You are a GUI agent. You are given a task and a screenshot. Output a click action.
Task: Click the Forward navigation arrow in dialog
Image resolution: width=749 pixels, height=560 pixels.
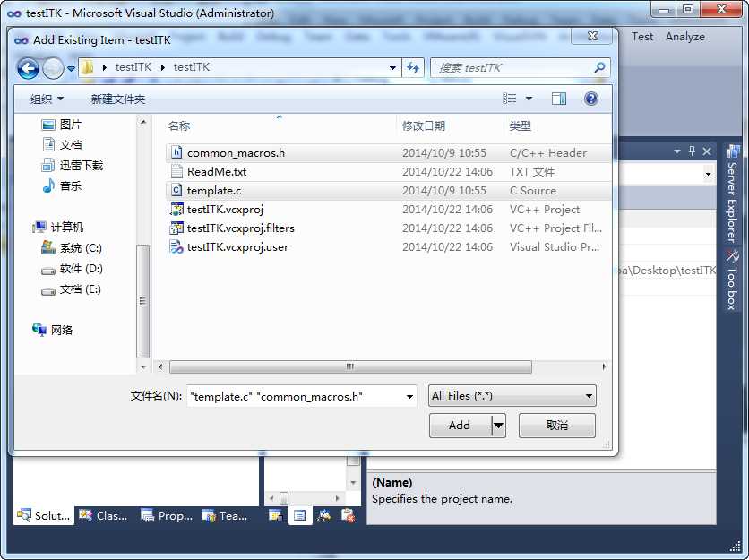click(x=53, y=69)
